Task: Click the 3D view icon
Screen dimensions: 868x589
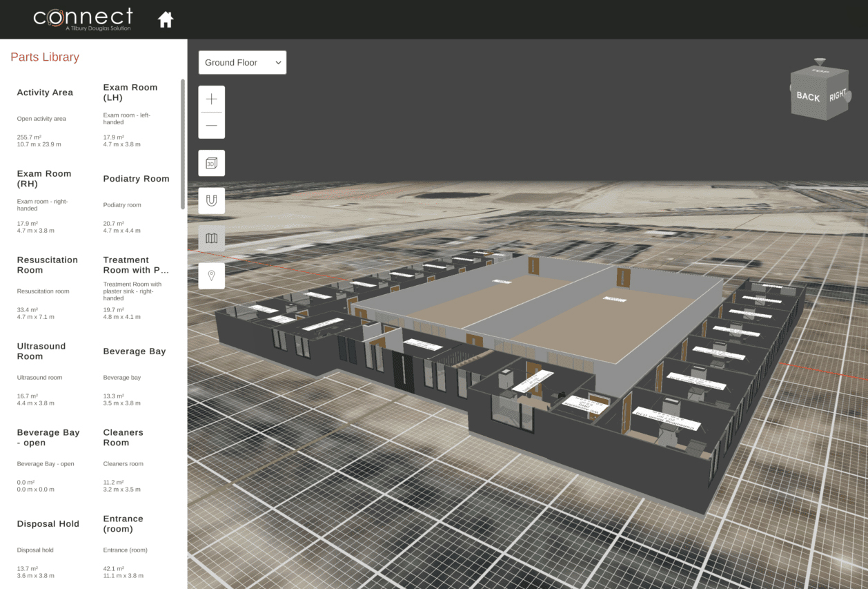Action: 211,163
